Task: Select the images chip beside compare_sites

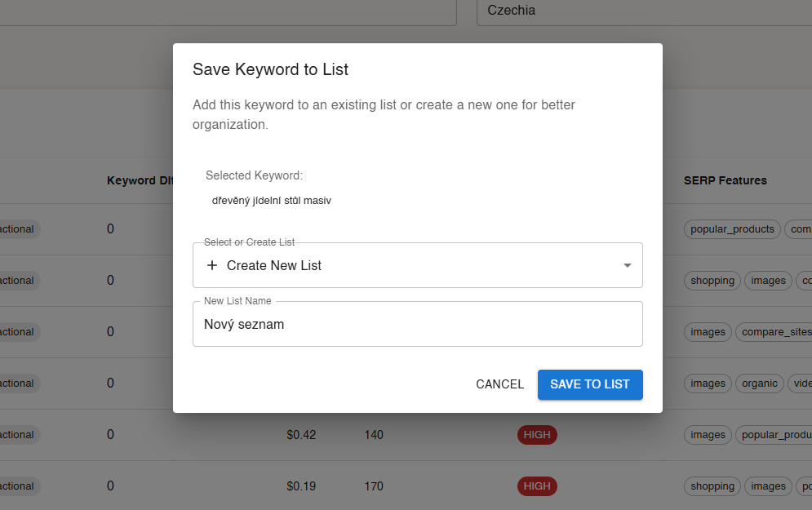Action: [x=707, y=332]
